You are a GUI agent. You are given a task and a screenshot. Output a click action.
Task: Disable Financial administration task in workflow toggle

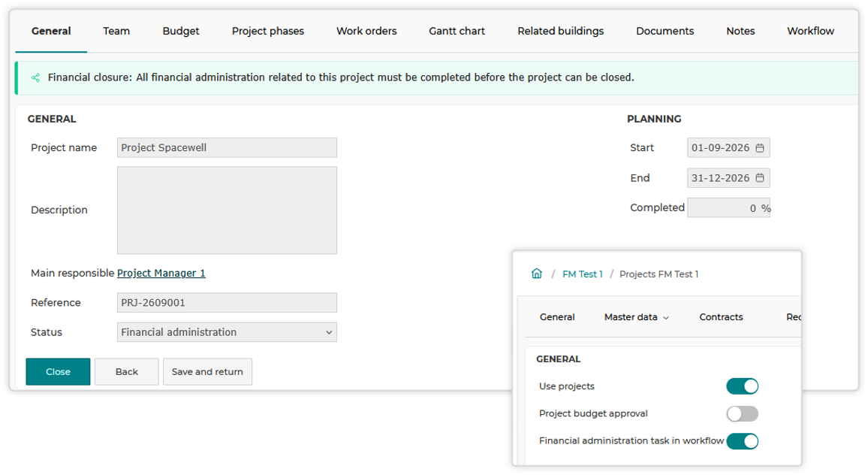(743, 441)
